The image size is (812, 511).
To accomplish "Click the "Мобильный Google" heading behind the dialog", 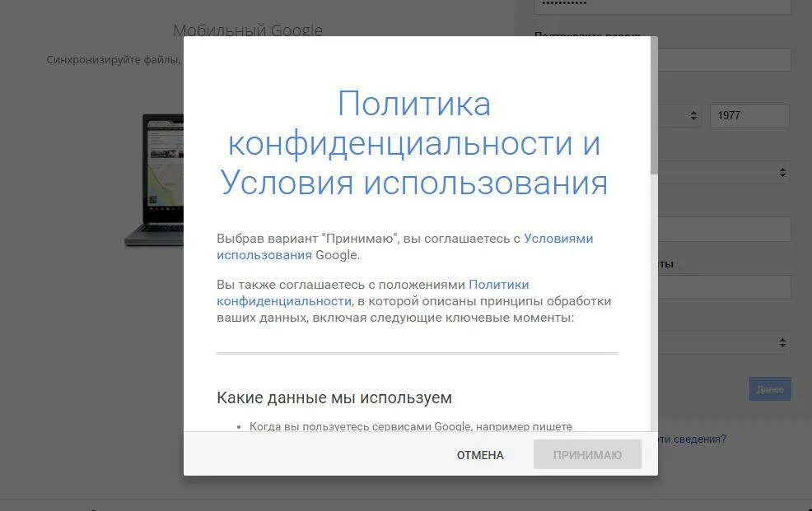I will click(x=248, y=30).
